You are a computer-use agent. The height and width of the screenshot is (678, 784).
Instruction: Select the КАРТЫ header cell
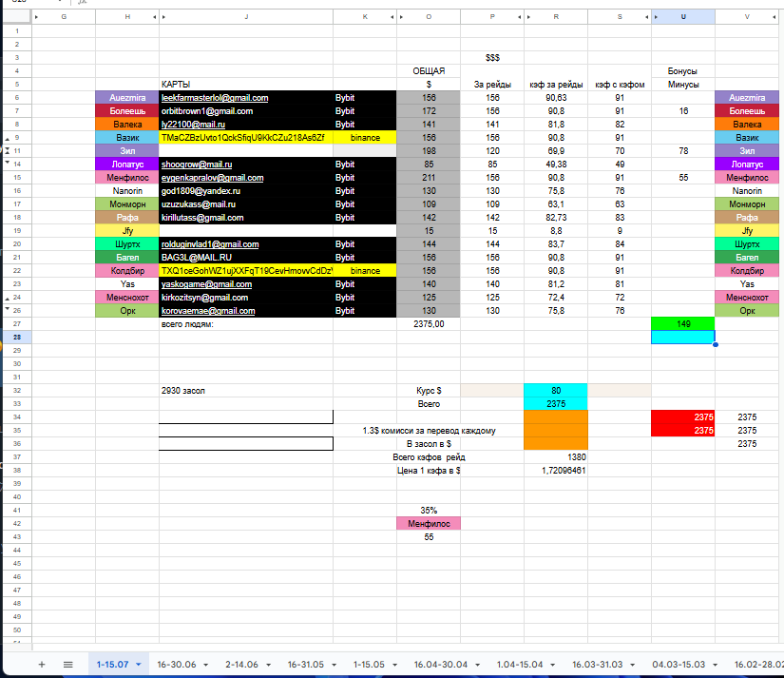[x=246, y=84]
